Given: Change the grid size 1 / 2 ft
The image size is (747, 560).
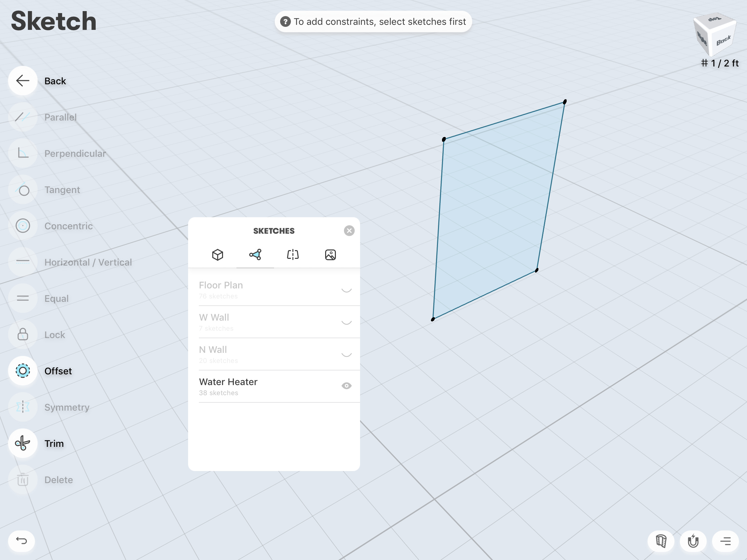Looking at the screenshot, I should pos(720,63).
